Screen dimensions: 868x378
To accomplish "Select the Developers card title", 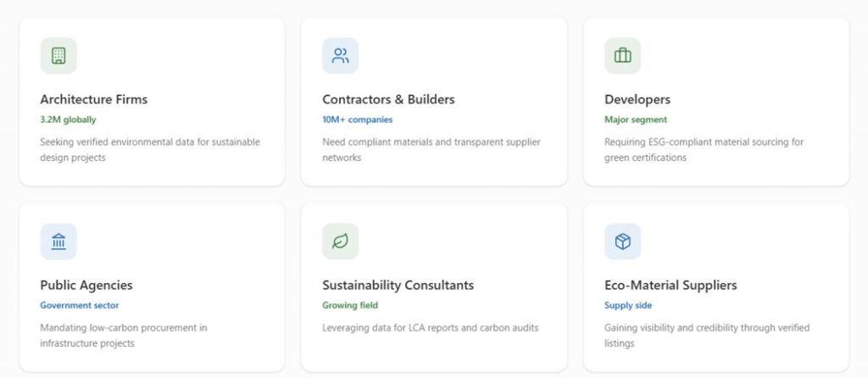I will tap(637, 99).
